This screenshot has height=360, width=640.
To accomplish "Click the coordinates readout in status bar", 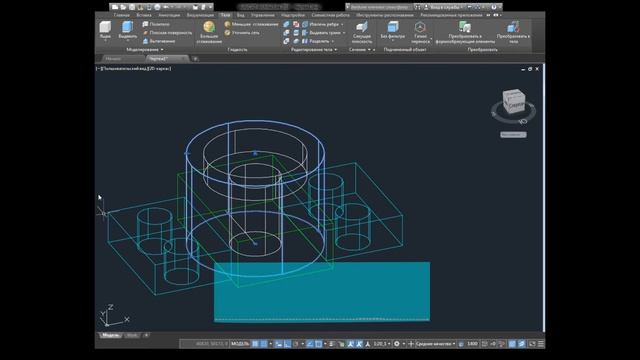I will [x=211, y=344].
